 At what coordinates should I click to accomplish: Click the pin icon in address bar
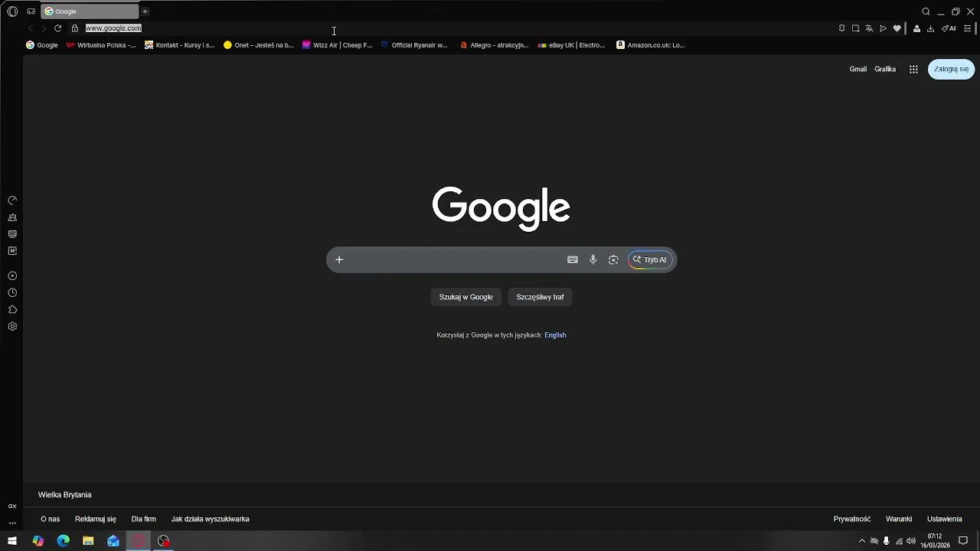841,28
